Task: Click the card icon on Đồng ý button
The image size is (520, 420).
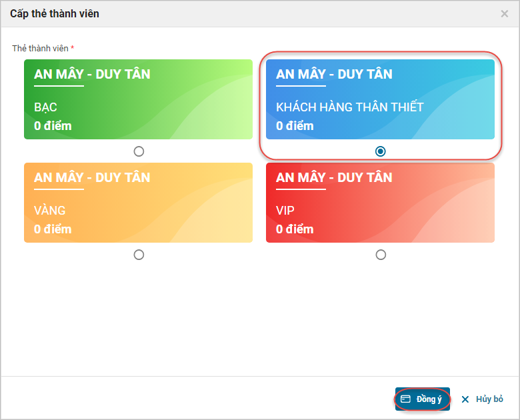Action: coord(405,399)
